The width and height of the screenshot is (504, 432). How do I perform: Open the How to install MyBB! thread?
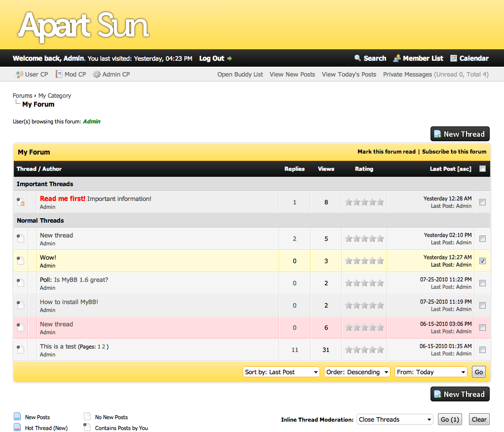69,302
